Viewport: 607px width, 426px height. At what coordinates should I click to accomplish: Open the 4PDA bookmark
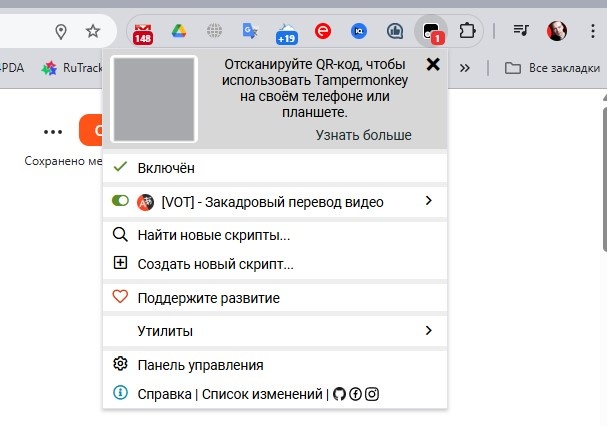[x=12, y=68]
